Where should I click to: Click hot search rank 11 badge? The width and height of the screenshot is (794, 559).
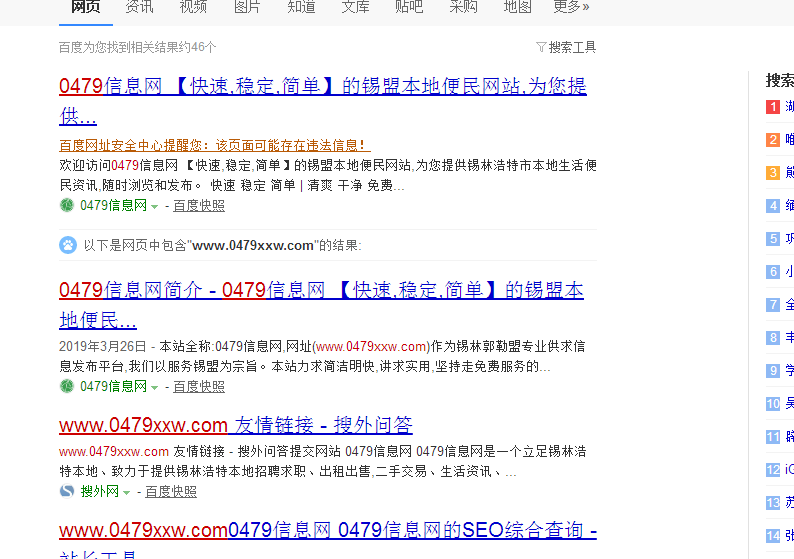773,436
